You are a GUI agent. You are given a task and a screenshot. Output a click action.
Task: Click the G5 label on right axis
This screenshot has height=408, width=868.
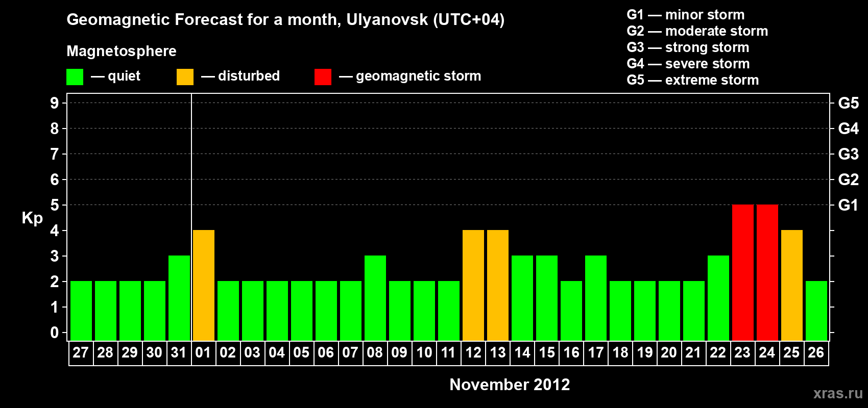tap(848, 103)
